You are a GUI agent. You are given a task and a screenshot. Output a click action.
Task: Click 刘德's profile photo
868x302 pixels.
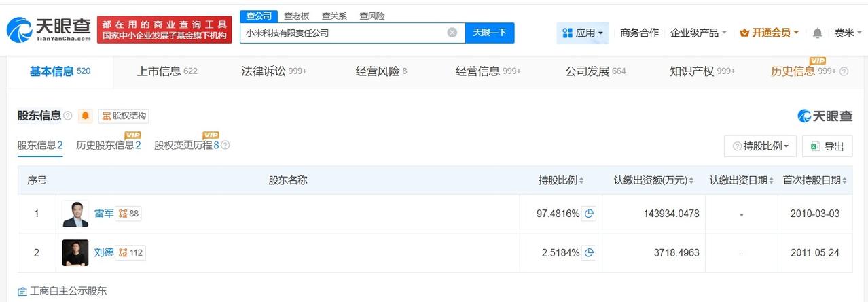[x=75, y=253]
